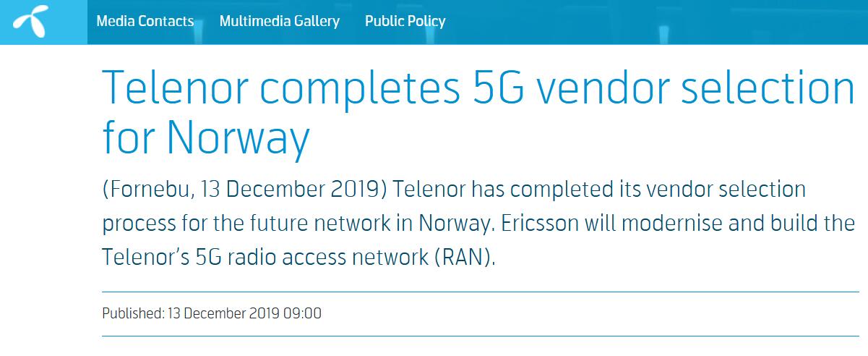Image resolution: width=868 pixels, height=356 pixels.
Task: Click the "Published:" label
Action: point(133,313)
